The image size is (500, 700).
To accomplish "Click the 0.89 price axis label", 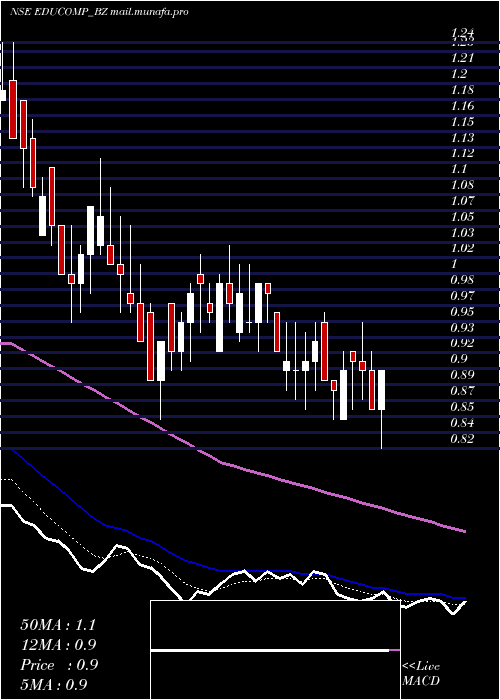I will point(462,375).
